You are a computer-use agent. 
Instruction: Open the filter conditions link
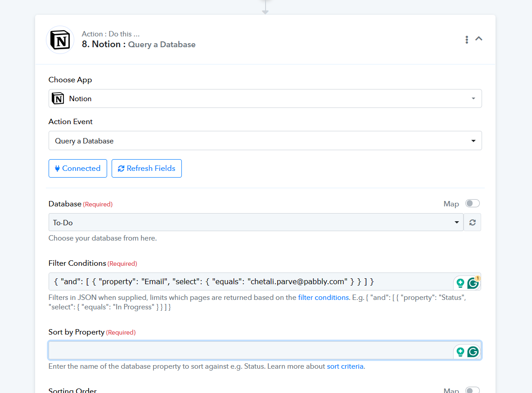click(x=323, y=298)
